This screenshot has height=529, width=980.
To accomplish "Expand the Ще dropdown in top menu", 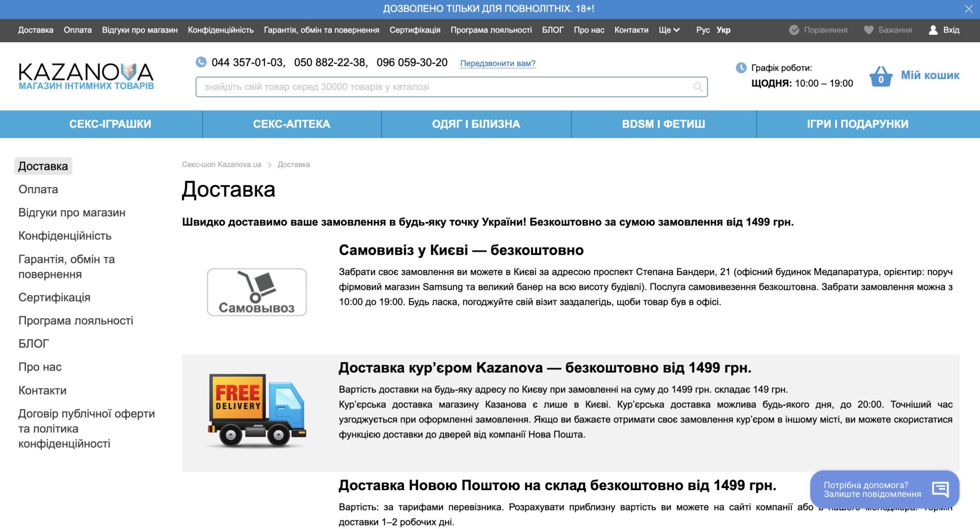I will pos(669,30).
